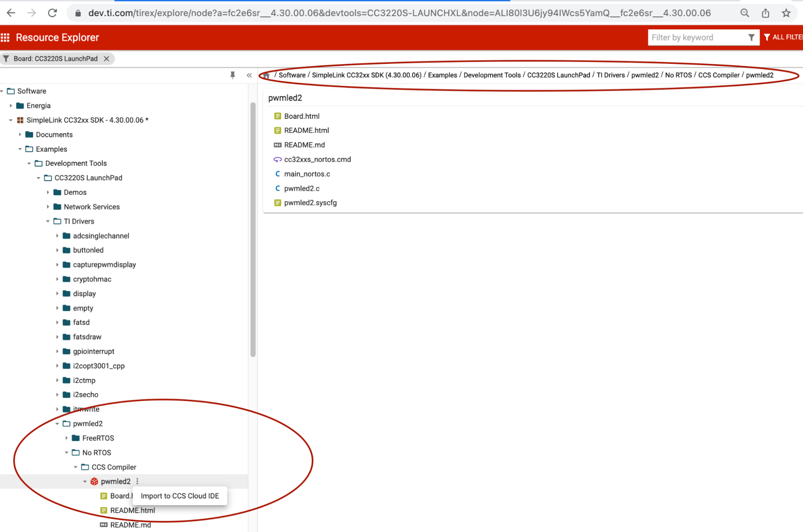
Task: Click main_nortos.c file in list
Action: click(307, 174)
